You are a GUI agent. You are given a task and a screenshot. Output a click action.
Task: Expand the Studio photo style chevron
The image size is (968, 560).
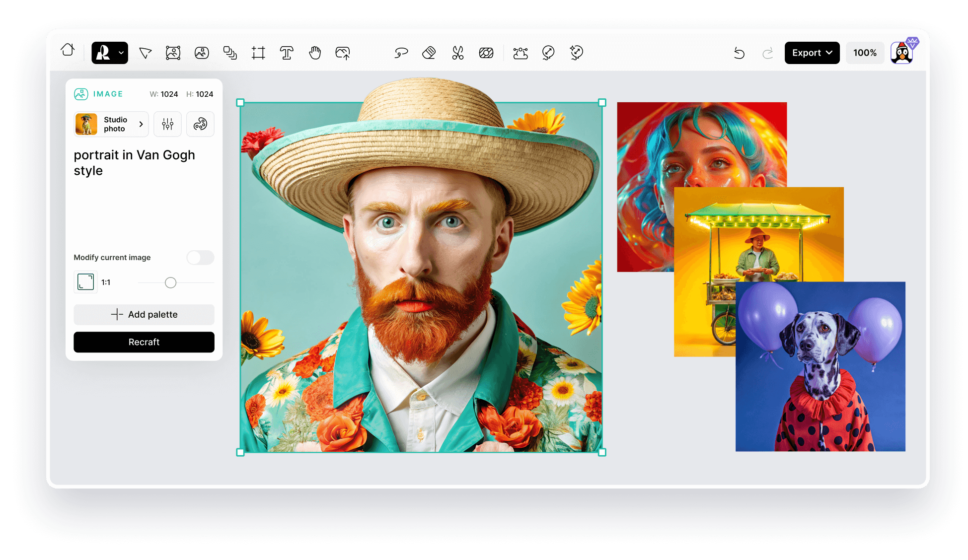[141, 124]
